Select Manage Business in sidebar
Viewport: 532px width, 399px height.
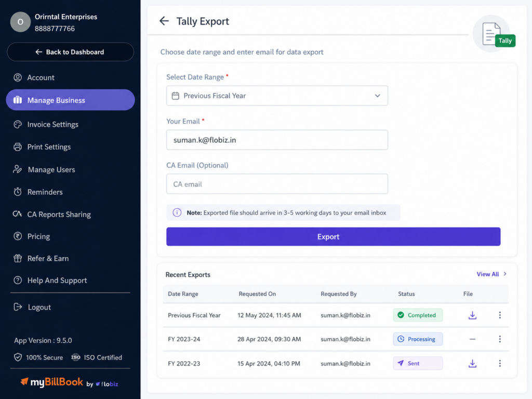click(70, 100)
